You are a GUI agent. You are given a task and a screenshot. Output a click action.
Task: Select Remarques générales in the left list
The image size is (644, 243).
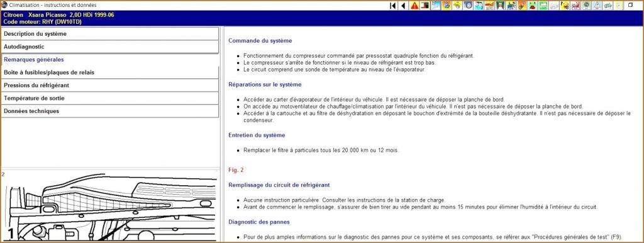[109, 60]
